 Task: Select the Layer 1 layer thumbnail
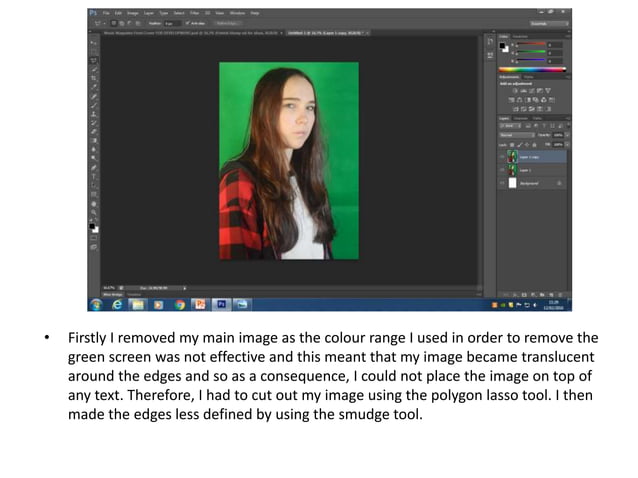pos(512,171)
